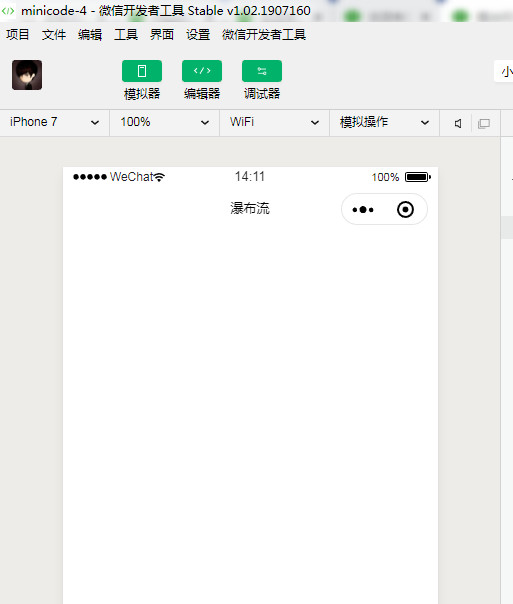Detach simulator using the window icon
The width and height of the screenshot is (513, 604).
pos(484,124)
